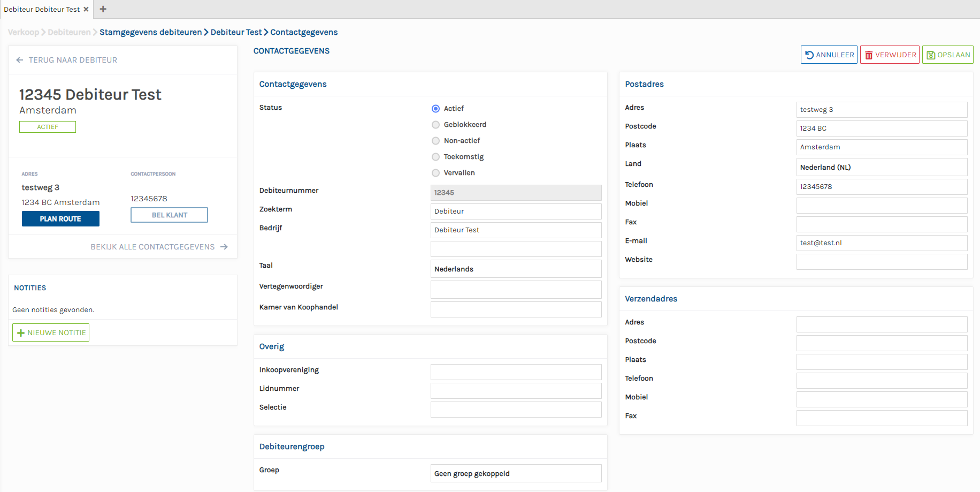Image resolution: width=980 pixels, height=492 pixels.
Task: Navigate to Debiteur Test breadcrumb item
Action: pyautogui.click(x=236, y=32)
